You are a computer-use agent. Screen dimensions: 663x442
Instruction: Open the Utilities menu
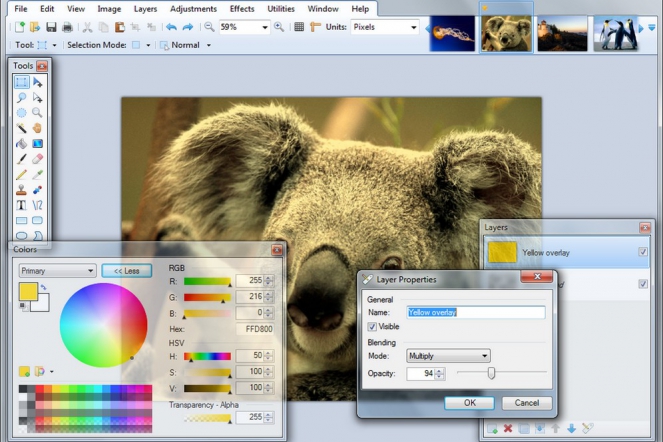pos(281,9)
